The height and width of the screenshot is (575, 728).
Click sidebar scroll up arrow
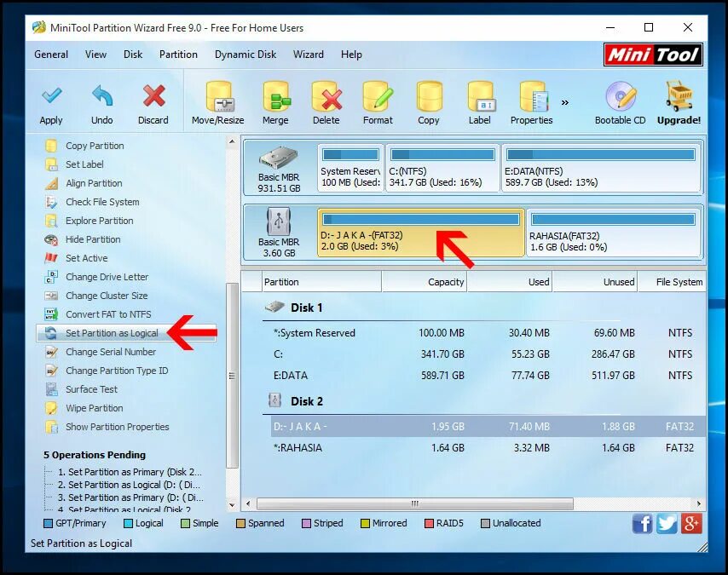233,141
